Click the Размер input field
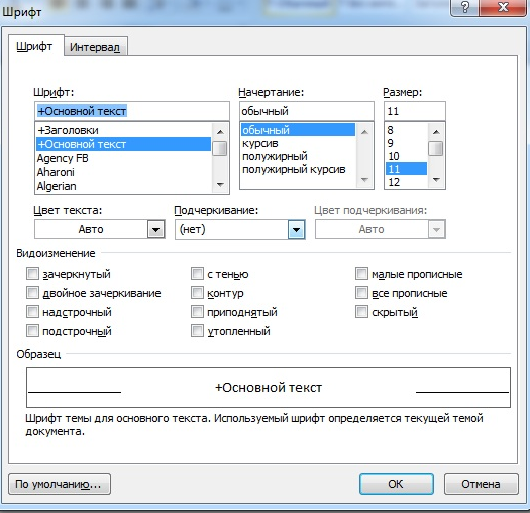 [415, 111]
